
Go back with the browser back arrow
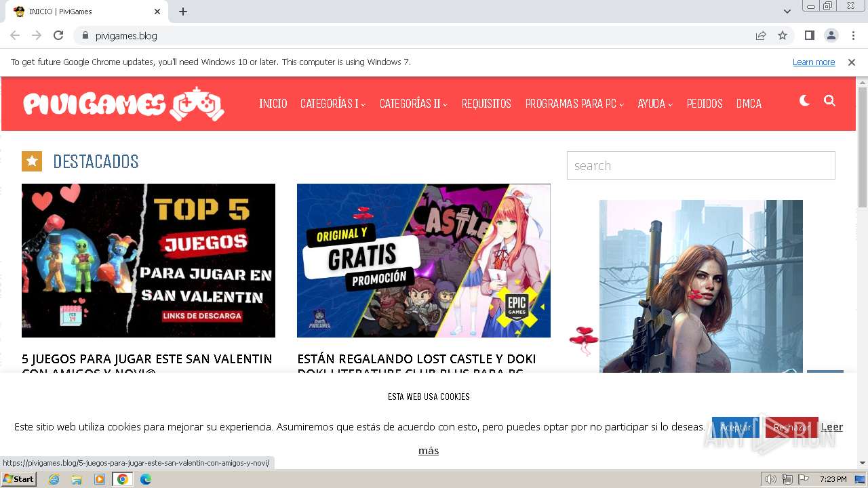(15, 35)
